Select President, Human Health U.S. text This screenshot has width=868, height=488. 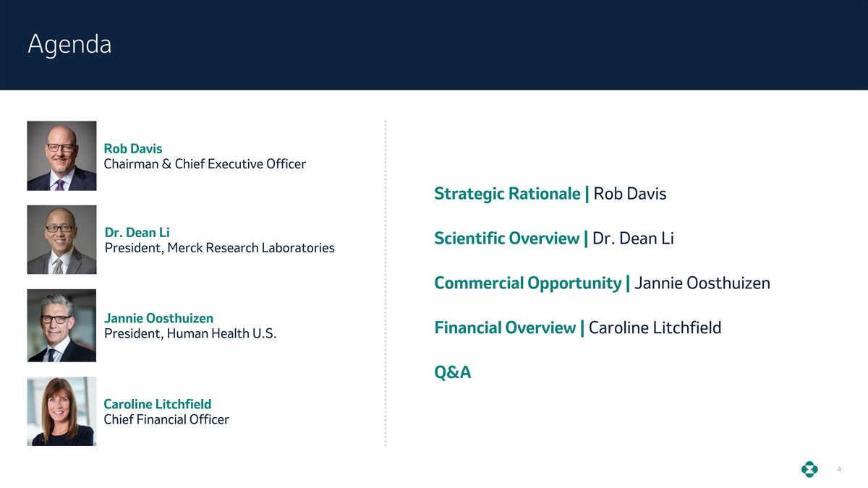190,334
